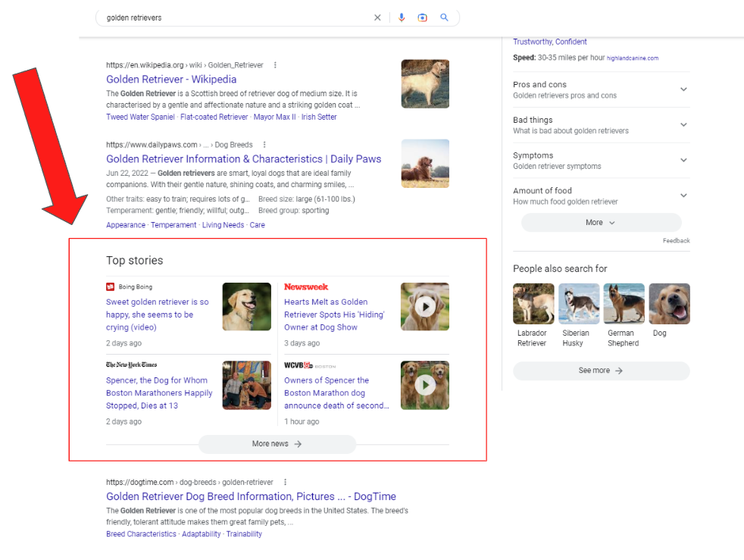Open the Appearance sitelink
The image size is (744, 560).
[x=126, y=225]
